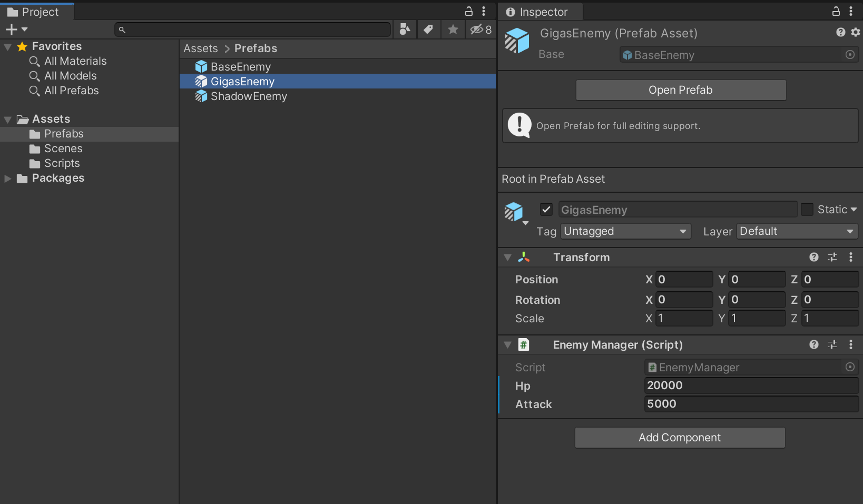Enable the Static checkbox for GigasEnemy
863x504 pixels.
pyautogui.click(x=807, y=209)
